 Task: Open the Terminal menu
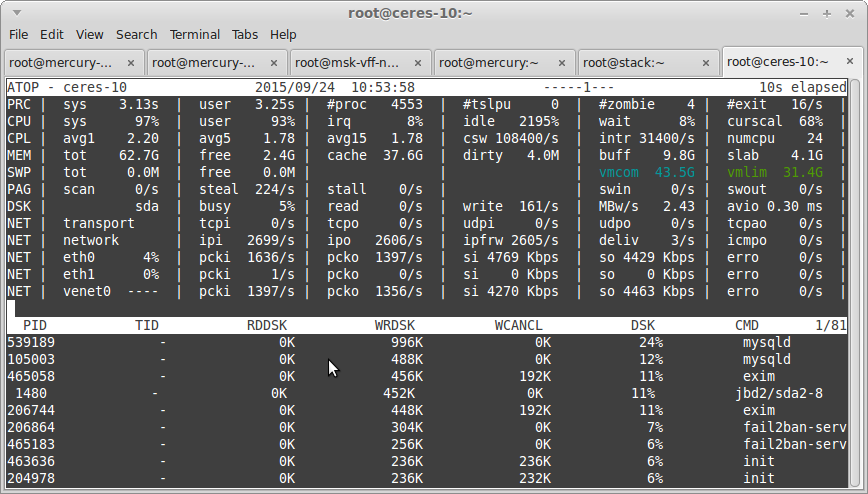pyautogui.click(x=194, y=34)
